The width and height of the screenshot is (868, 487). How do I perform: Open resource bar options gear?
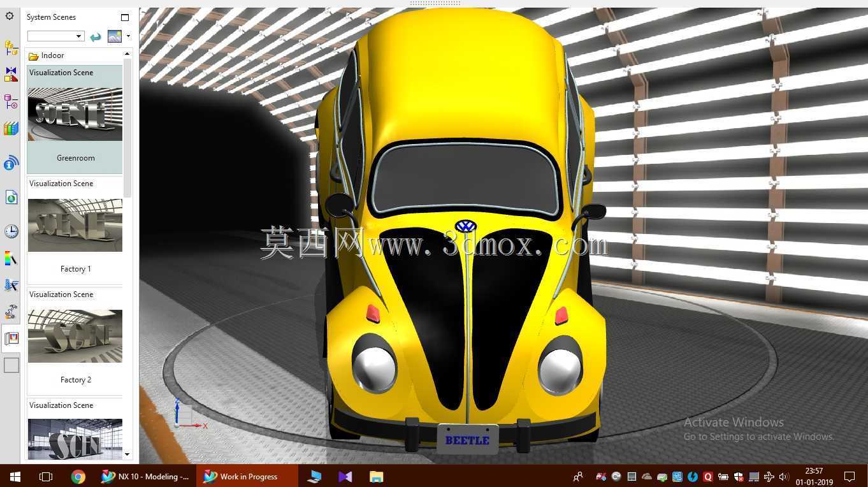[x=10, y=16]
